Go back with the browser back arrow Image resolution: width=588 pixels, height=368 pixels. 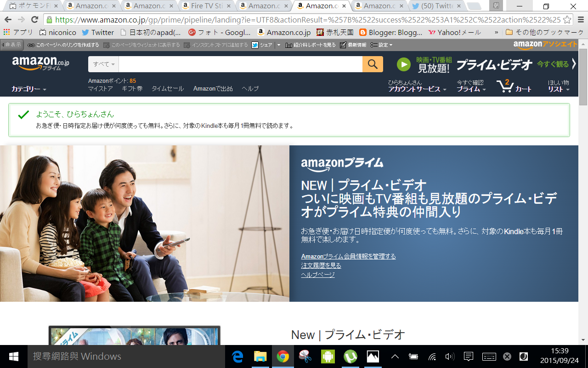tap(8, 19)
